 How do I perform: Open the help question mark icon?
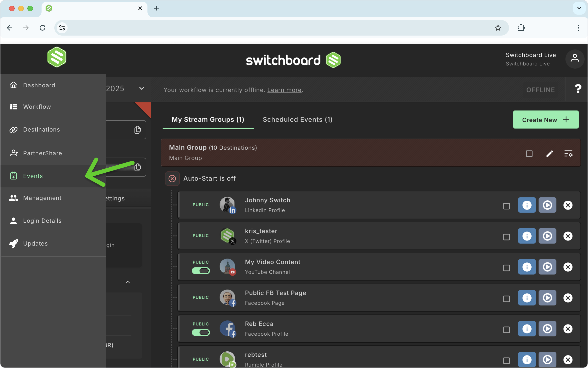[578, 89]
